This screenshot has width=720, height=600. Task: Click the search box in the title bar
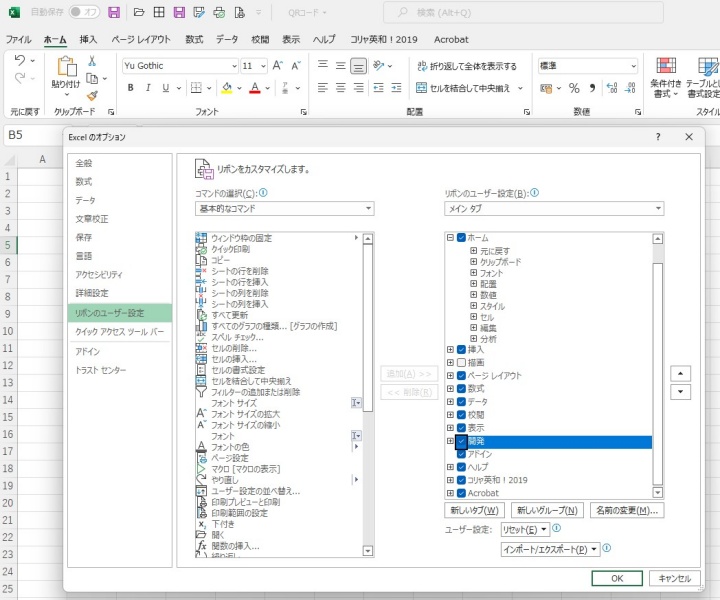523,12
